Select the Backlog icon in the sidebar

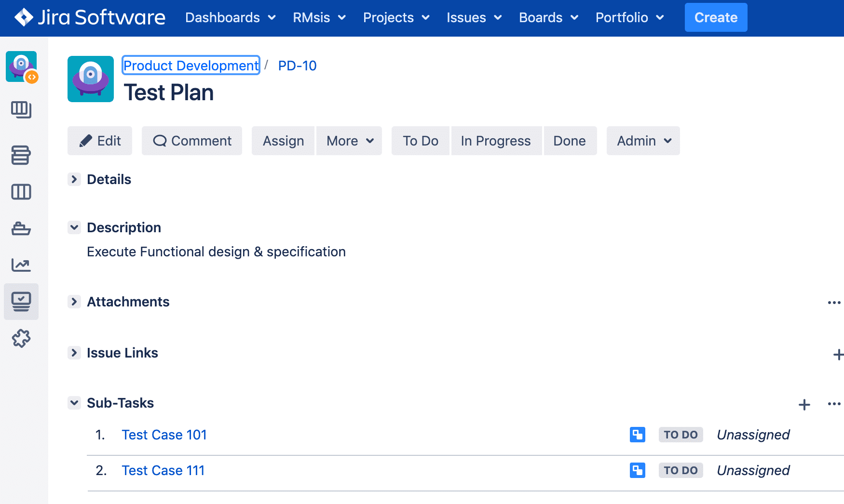(x=21, y=155)
